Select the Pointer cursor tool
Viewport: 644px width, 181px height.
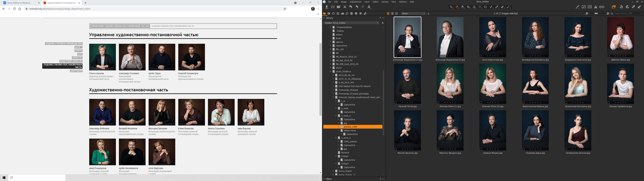tap(451, 7)
